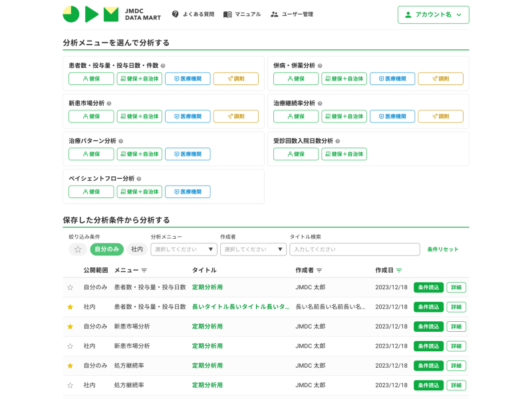Click help icon beside 受診回数入院日数分析
Screen dimensions: 532x399
tap(338, 141)
